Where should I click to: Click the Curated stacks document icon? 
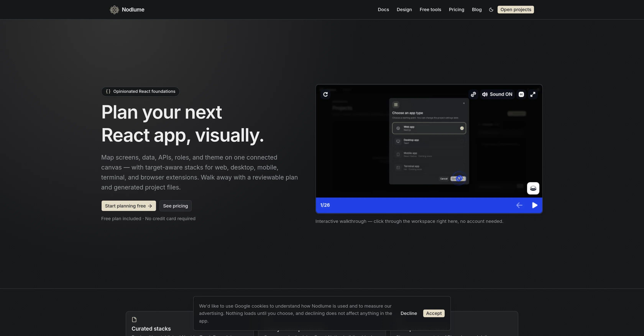134,320
